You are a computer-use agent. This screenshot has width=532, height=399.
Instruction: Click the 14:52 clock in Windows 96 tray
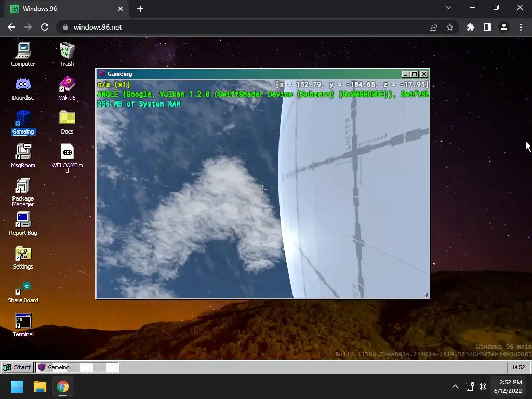(x=518, y=367)
